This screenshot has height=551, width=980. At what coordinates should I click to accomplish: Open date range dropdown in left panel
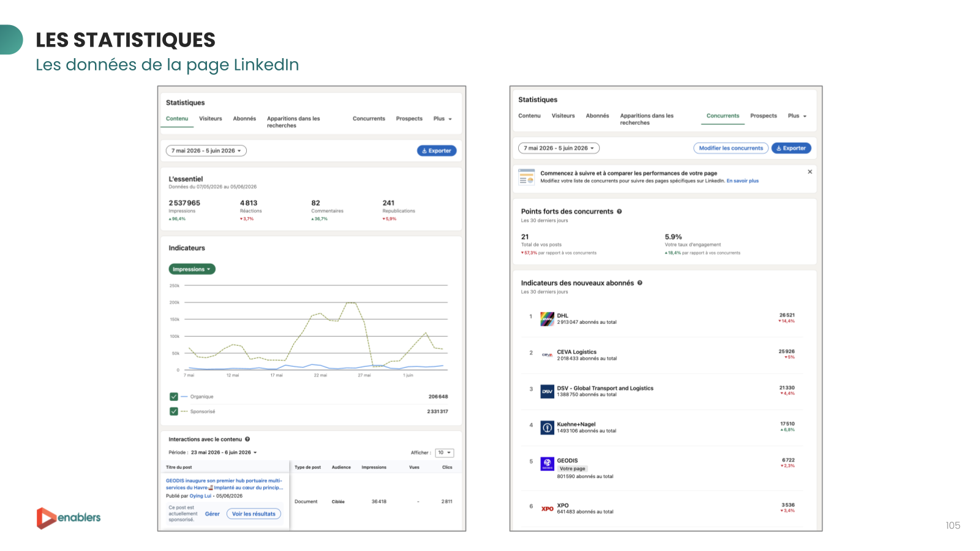pos(206,151)
